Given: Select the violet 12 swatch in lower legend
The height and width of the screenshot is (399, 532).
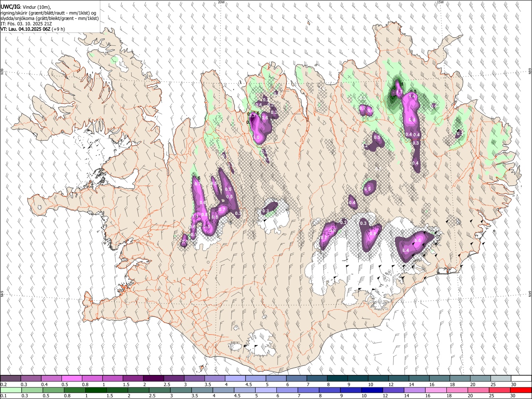Looking at the screenshot, I should click(393, 390).
